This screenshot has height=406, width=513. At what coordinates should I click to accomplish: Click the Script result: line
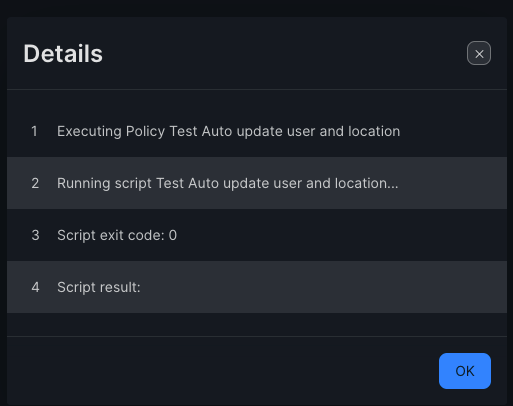pyautogui.click(x=257, y=287)
